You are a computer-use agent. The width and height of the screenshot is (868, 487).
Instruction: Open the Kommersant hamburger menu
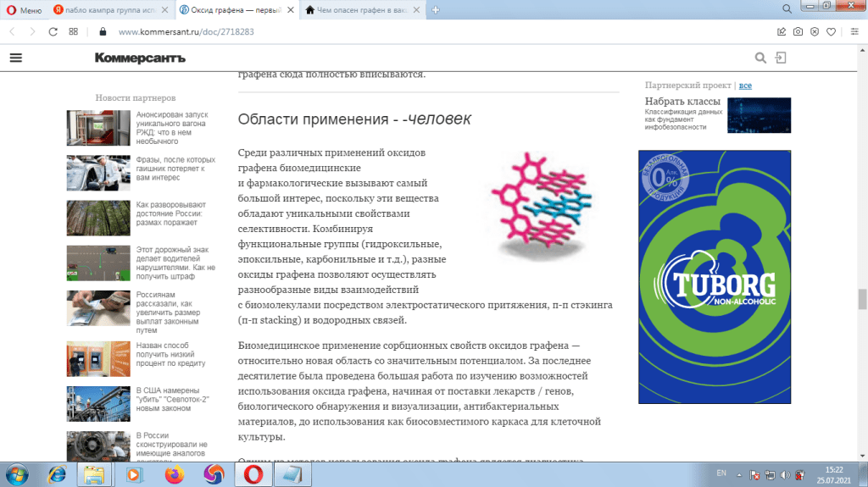coord(16,58)
